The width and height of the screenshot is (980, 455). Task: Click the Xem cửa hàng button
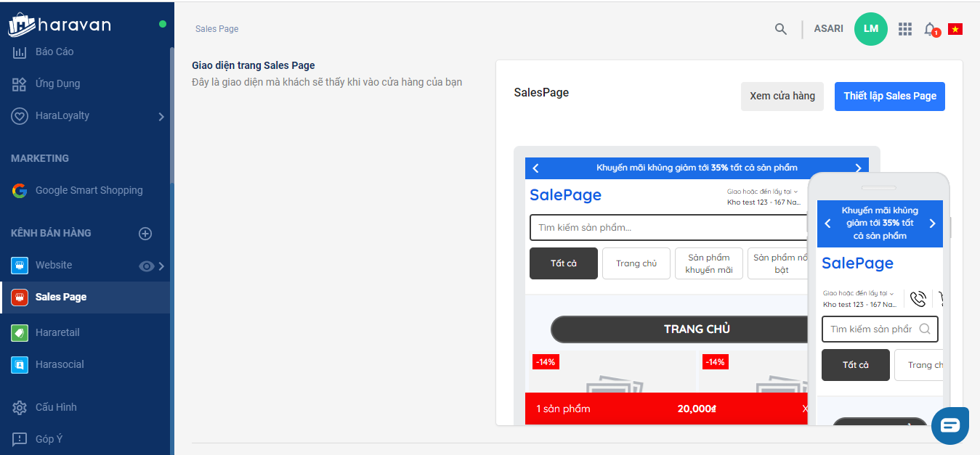point(782,96)
